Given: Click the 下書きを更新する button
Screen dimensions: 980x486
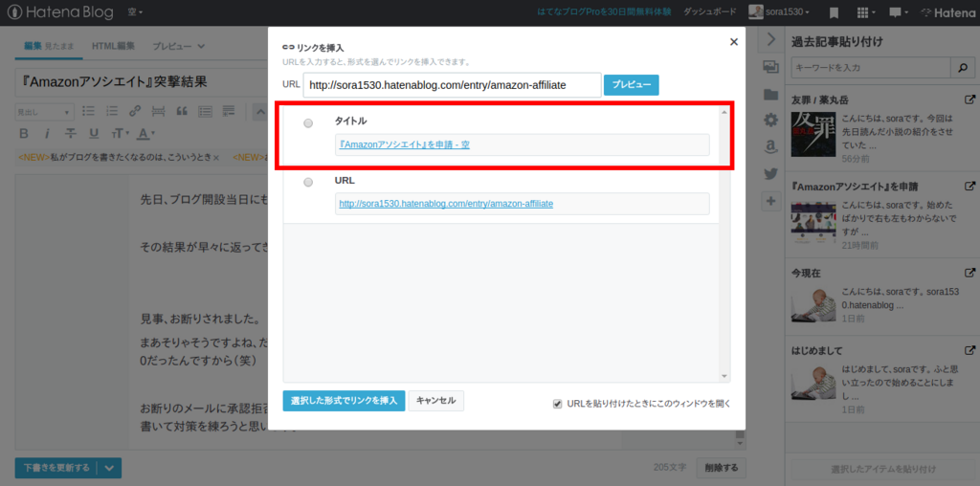Looking at the screenshot, I should 56,468.
